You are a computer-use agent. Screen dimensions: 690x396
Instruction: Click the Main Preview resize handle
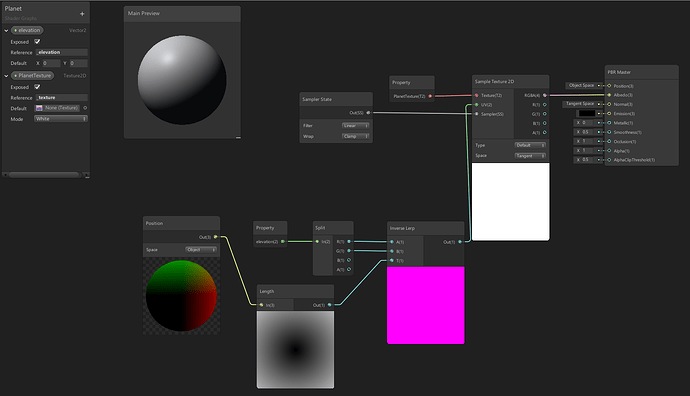tap(238, 138)
